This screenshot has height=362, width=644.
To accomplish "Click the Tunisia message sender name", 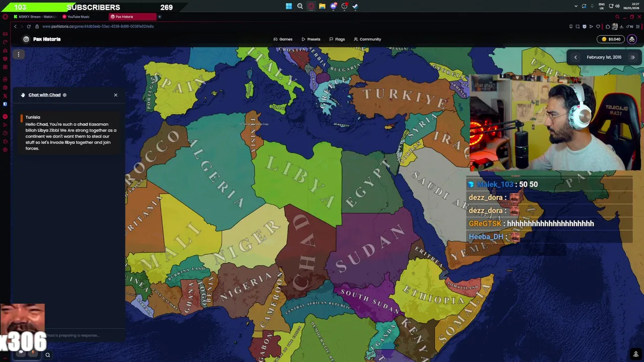I will pos(33,117).
